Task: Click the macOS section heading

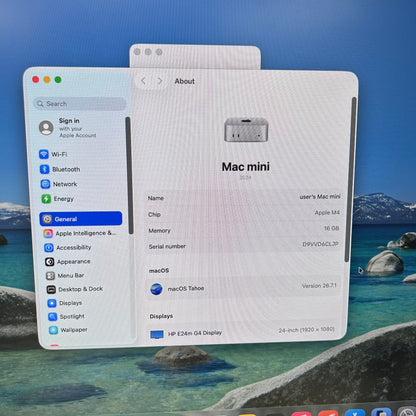Action: point(159,271)
